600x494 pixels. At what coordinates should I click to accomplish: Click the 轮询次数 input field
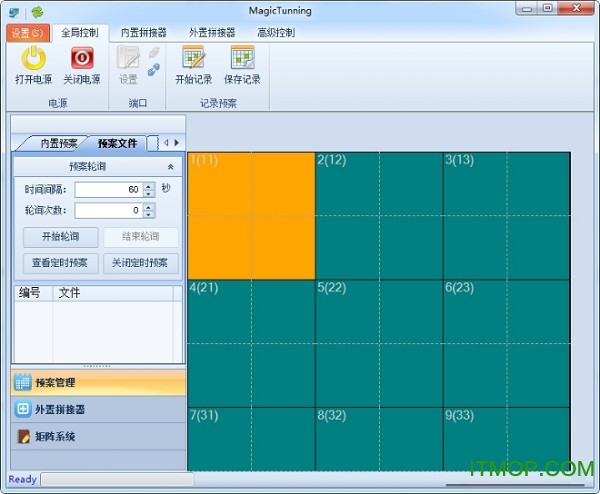point(109,211)
